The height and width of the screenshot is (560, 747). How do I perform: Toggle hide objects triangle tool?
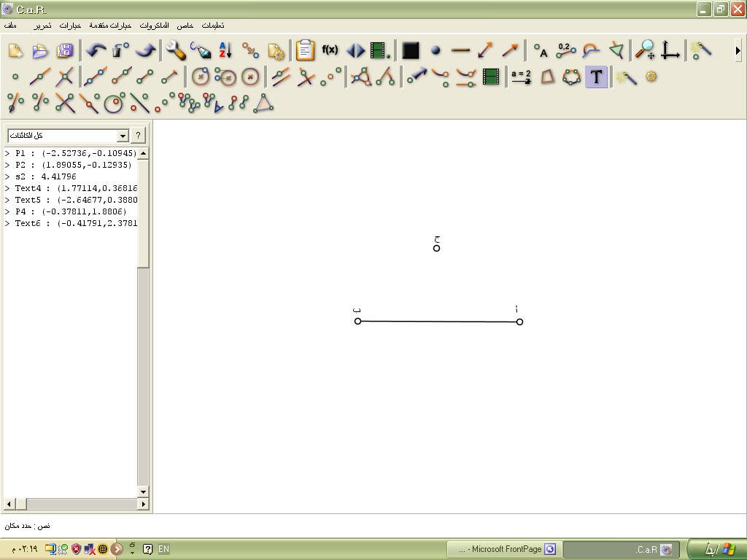(616, 50)
